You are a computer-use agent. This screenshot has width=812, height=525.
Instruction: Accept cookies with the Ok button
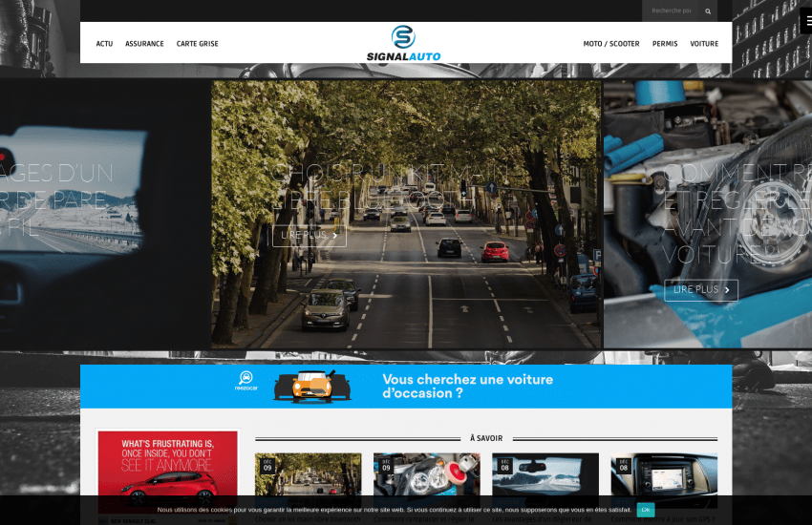pyautogui.click(x=646, y=510)
